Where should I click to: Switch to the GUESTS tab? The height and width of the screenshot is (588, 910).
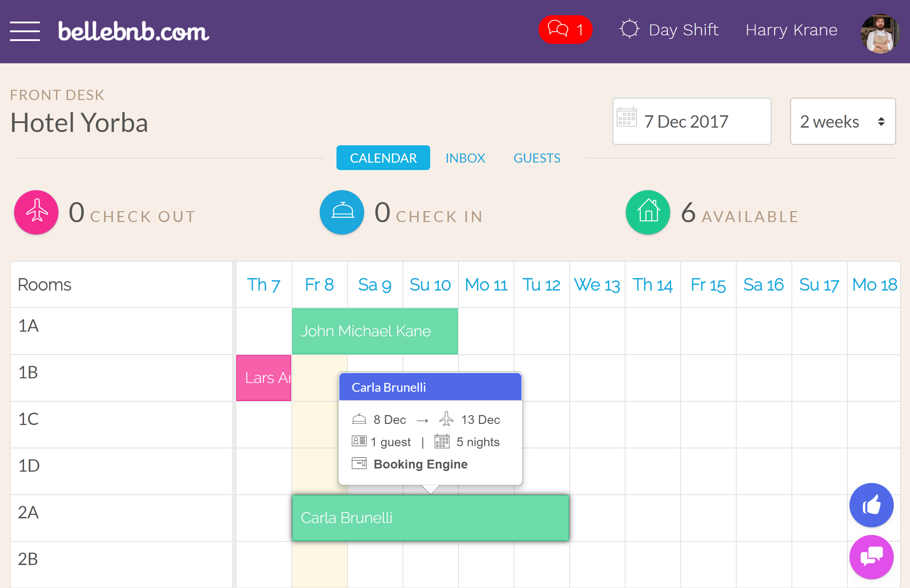[x=537, y=157]
